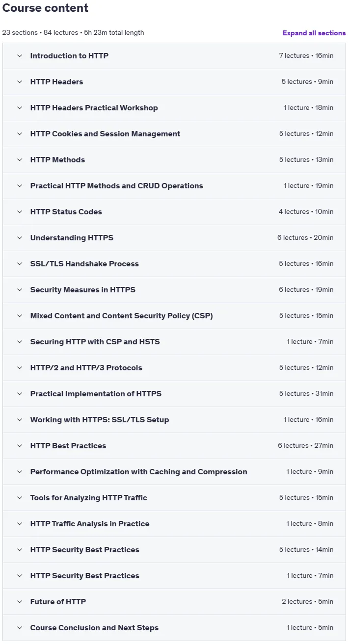
Task: Expand the Understanding HTTPS chevron icon
Action: coord(20,238)
